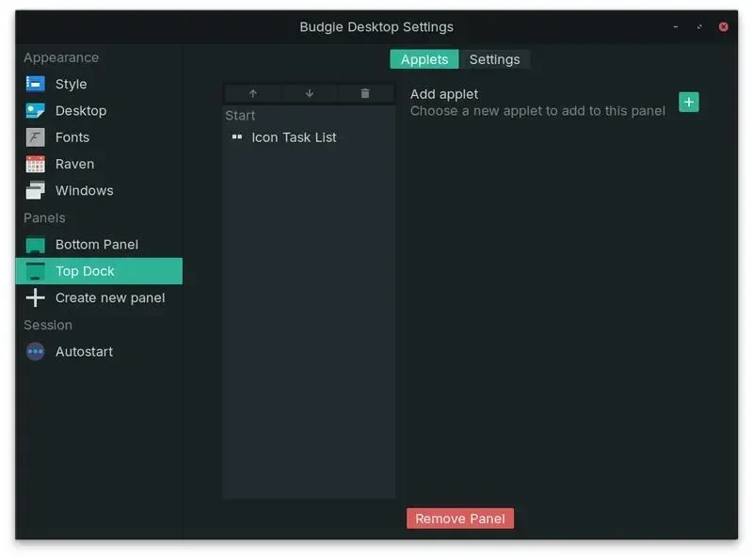753x560 pixels.
Task: Add a new applet with green plus
Action: click(689, 102)
